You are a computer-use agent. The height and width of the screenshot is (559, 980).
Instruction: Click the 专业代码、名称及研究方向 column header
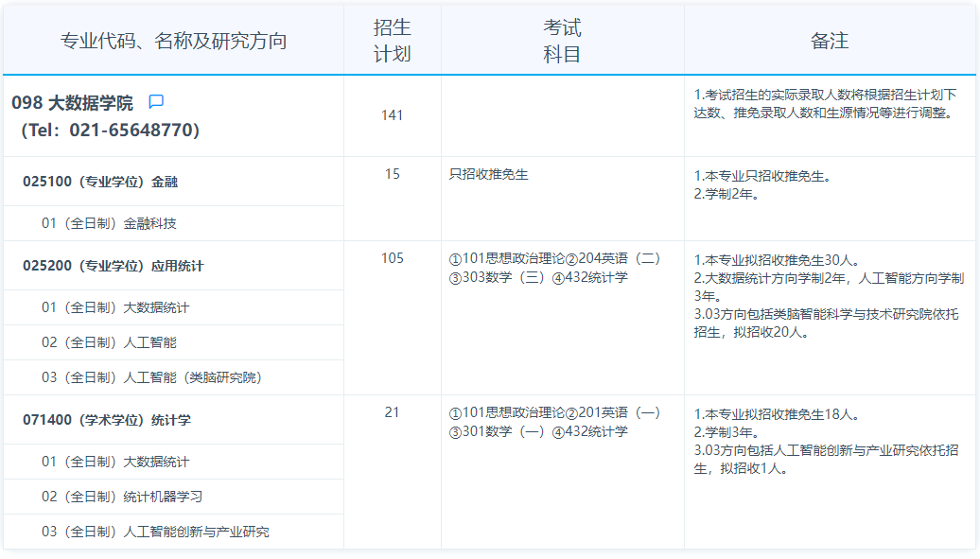[x=173, y=41]
